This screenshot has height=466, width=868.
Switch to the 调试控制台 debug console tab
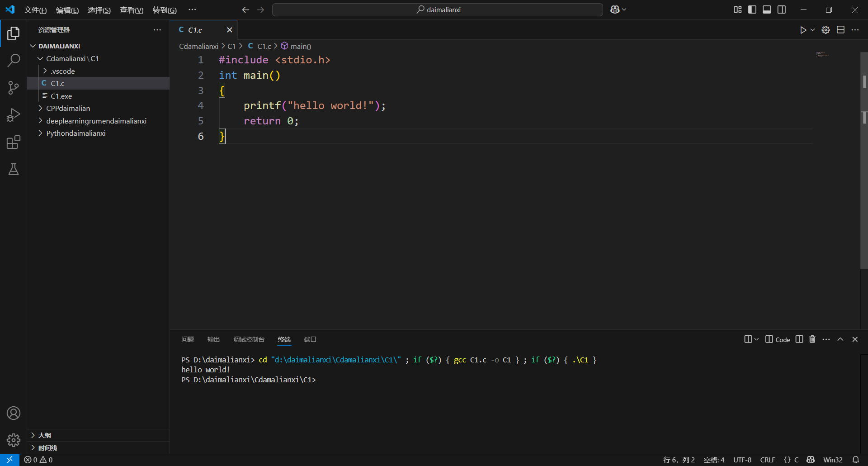coord(249,339)
